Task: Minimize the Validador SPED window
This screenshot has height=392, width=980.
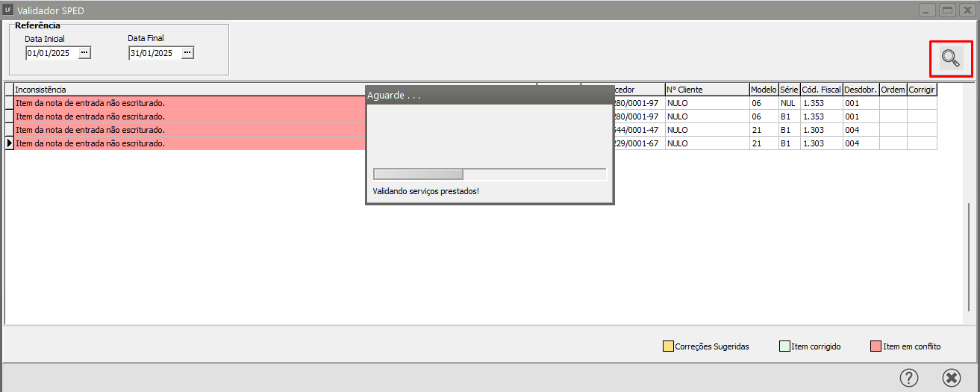Action: click(928, 10)
